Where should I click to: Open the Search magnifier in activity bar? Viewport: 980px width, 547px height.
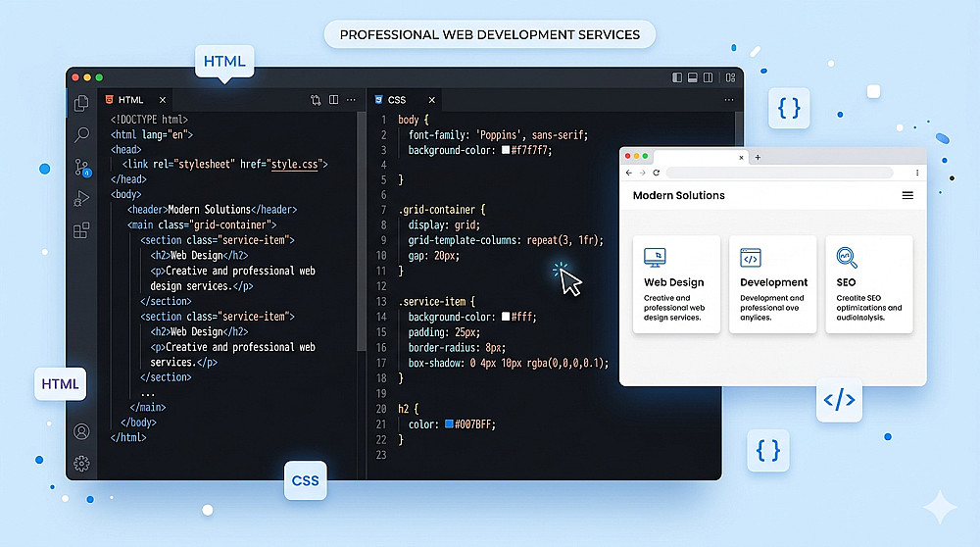[x=81, y=134]
